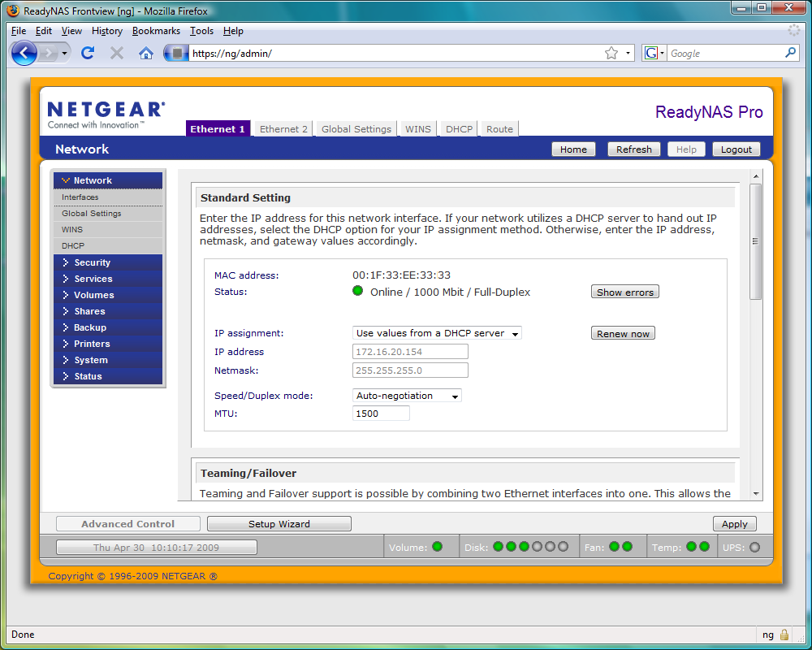Viewport: 812px width, 650px height.
Task: Click the Firefox forward arrow
Action: coord(49,53)
